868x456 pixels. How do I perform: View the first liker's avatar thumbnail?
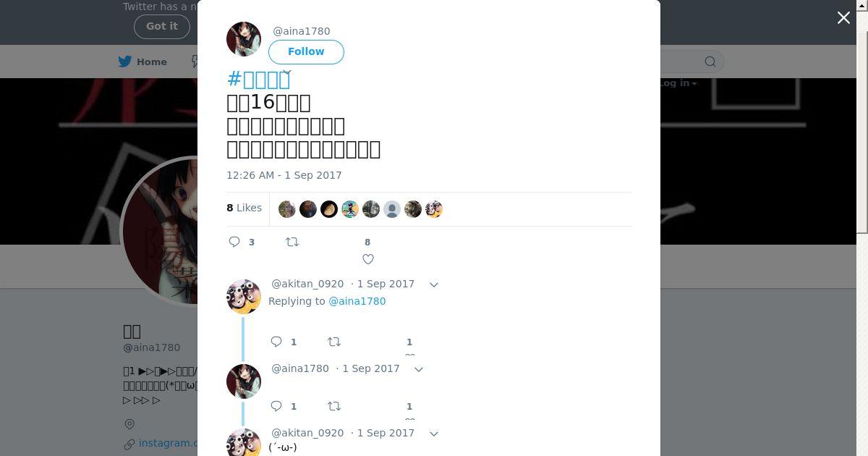coord(287,209)
